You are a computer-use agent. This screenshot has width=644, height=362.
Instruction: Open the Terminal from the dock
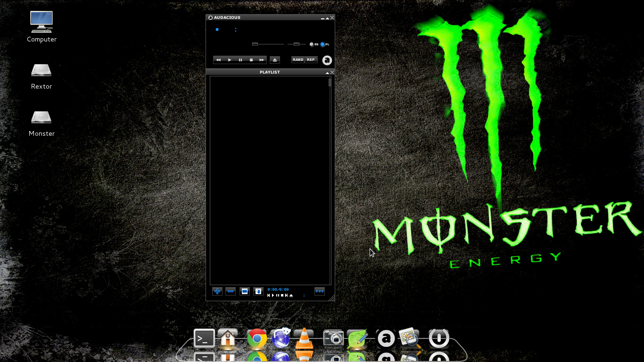pyautogui.click(x=204, y=338)
